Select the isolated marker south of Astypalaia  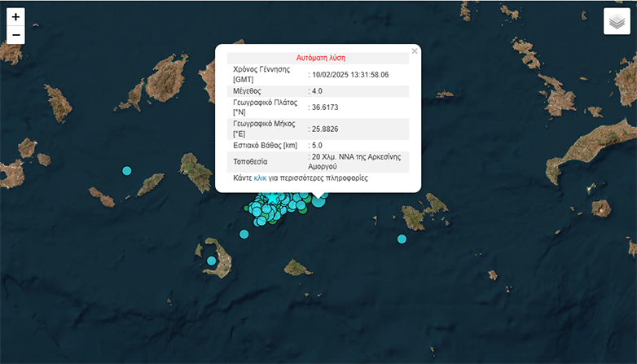coord(402,239)
